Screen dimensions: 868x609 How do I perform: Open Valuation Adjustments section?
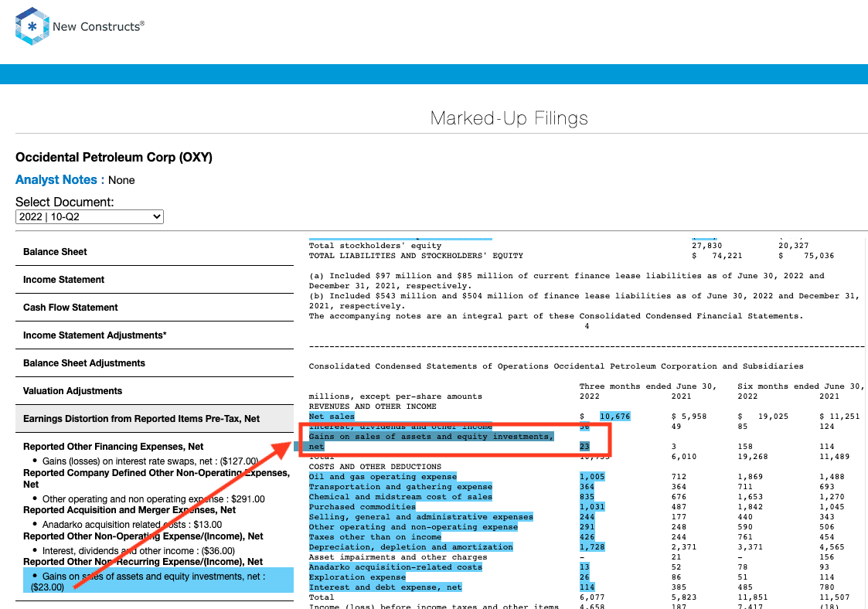[x=155, y=391]
